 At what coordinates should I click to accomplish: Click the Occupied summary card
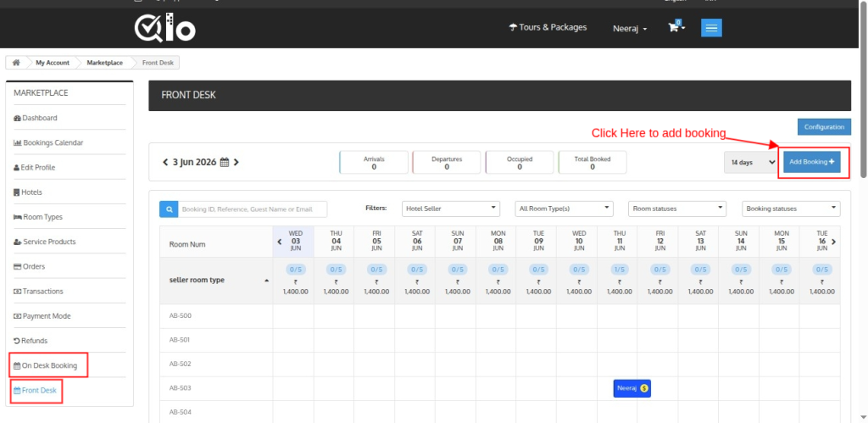520,162
